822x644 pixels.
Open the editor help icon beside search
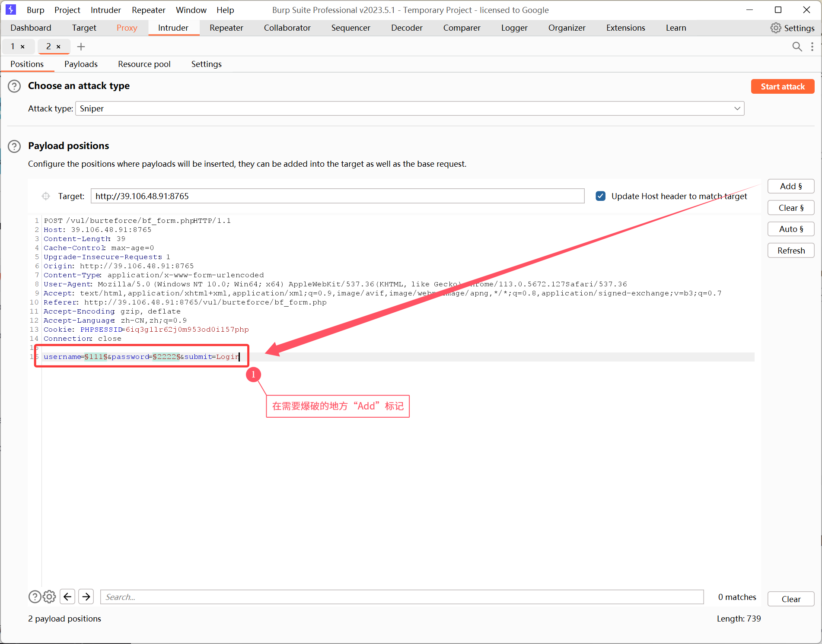tap(35, 596)
